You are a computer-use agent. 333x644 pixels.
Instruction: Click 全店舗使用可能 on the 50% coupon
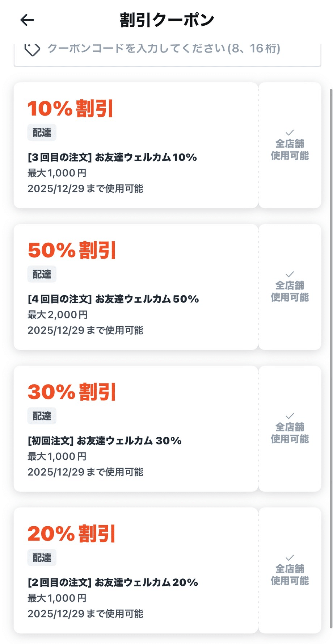290,291
